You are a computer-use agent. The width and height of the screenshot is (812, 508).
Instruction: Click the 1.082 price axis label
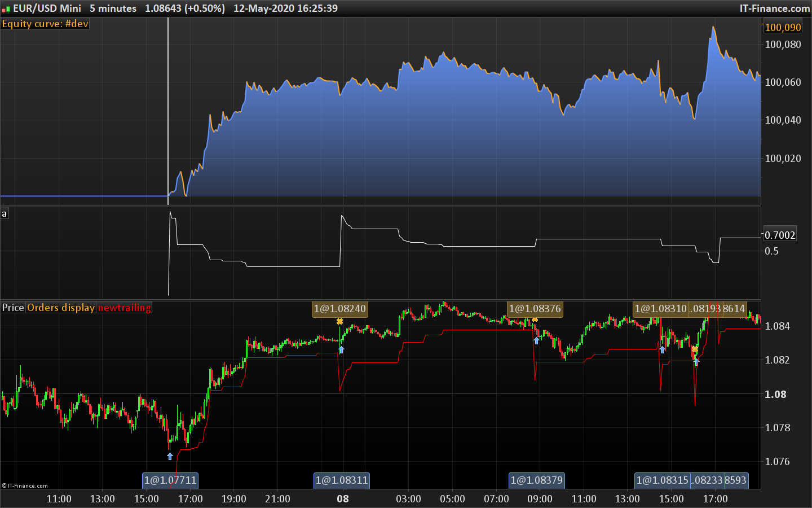[777, 360]
